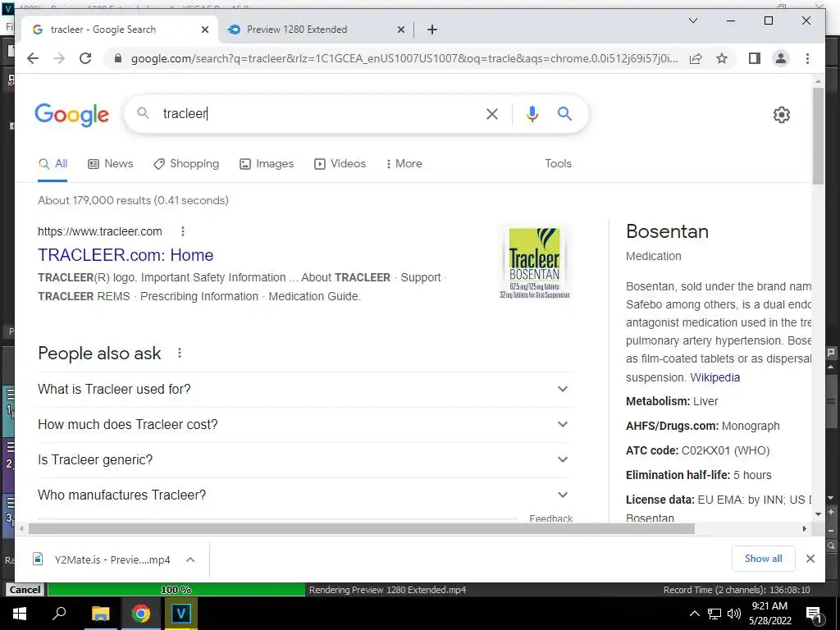Open the People also ask options dots
The width and height of the screenshot is (840, 630).
[x=180, y=353]
